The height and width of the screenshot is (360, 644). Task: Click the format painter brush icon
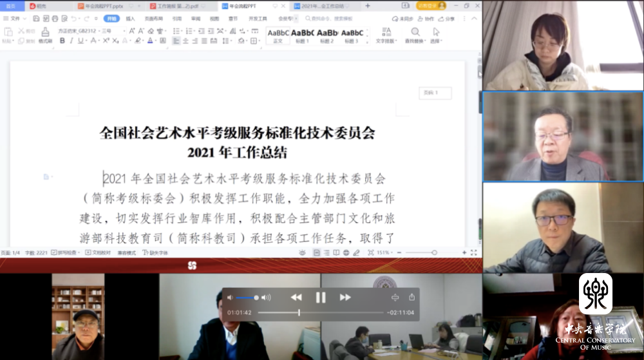[45, 33]
